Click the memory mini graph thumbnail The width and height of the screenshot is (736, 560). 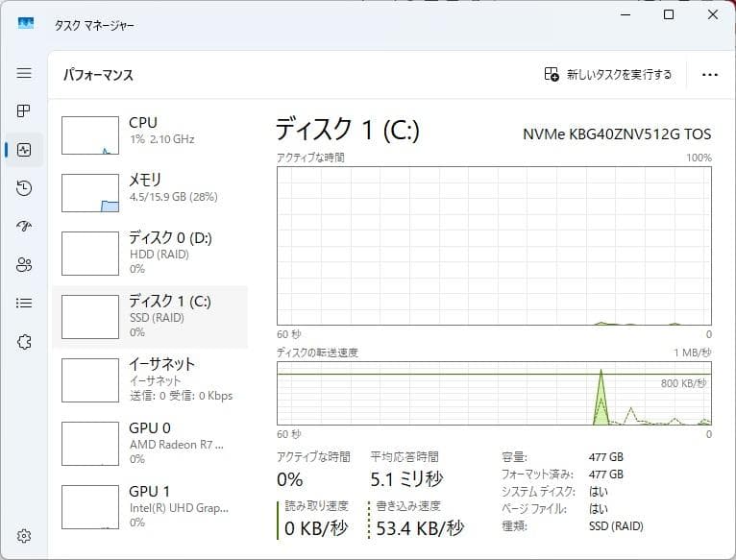click(90, 193)
